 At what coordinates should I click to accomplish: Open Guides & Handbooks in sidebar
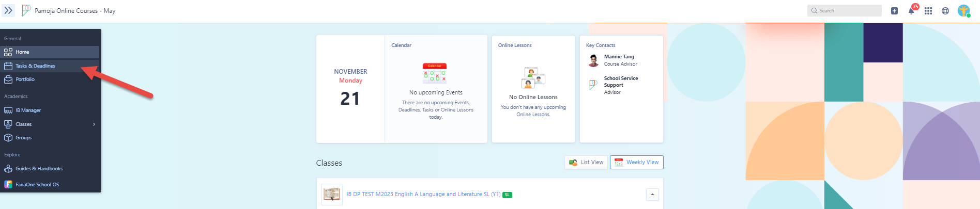coord(50,169)
